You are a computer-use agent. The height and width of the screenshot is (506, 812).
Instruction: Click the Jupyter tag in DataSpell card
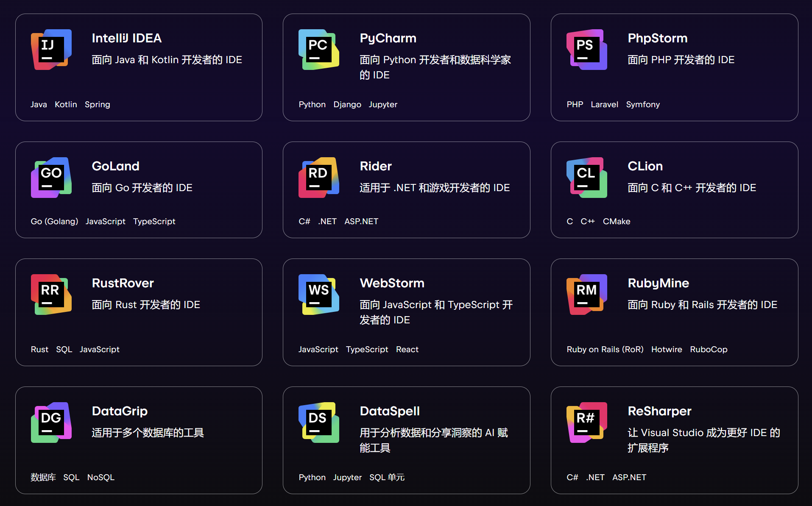(347, 478)
